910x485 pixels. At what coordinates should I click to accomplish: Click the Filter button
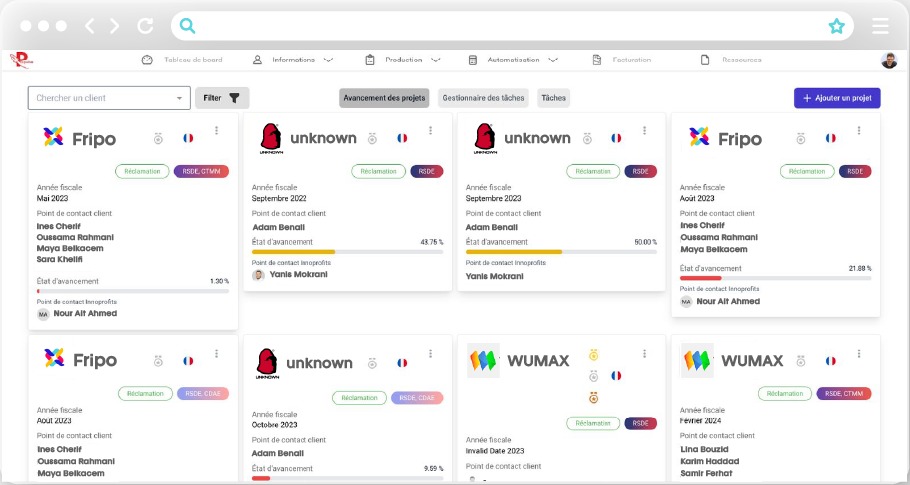tap(222, 98)
